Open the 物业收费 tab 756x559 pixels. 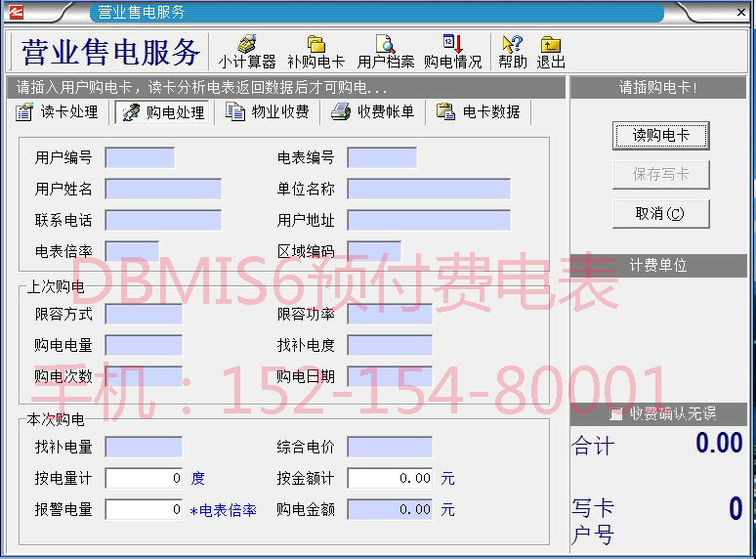tap(269, 112)
